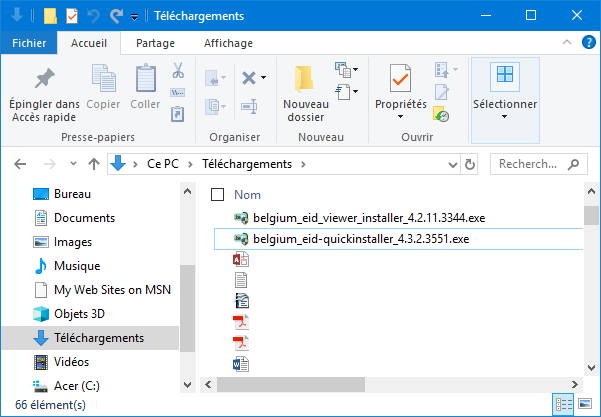Click the Nom column header

point(247,195)
